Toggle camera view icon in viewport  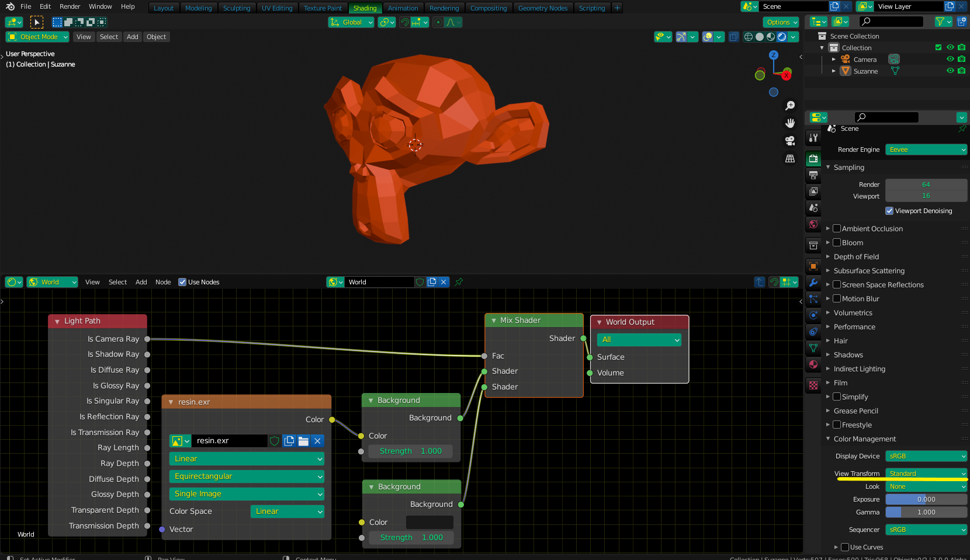[x=790, y=141]
